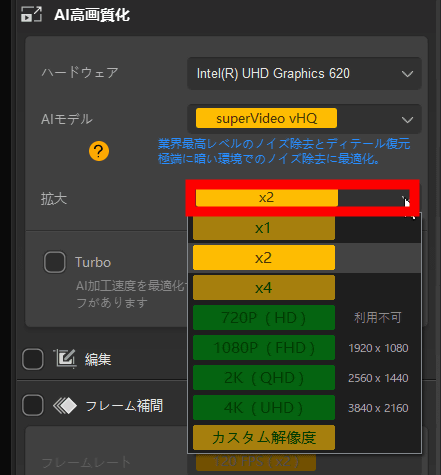Tick the 編集 section checkbox
The width and height of the screenshot is (441, 475).
[33, 359]
